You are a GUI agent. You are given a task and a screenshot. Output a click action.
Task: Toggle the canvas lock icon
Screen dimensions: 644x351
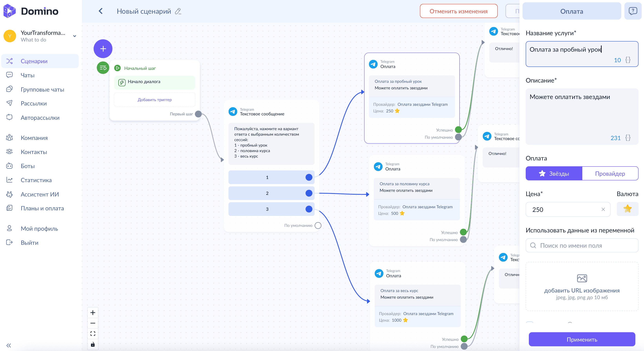(x=93, y=344)
